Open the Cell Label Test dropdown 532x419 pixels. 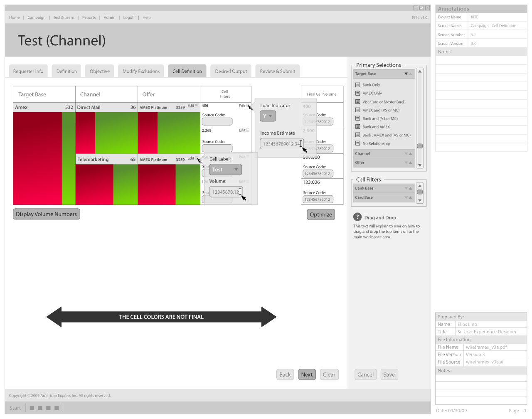pyautogui.click(x=225, y=170)
